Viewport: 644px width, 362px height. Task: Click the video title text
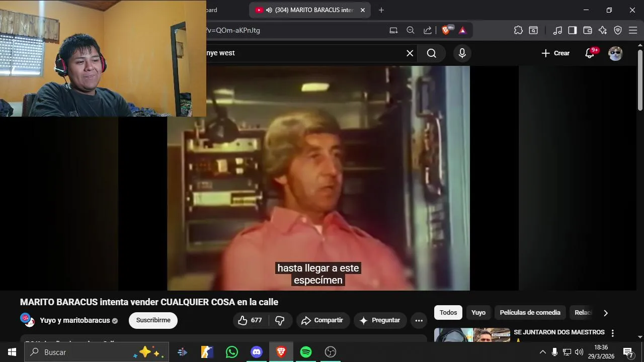pos(149,302)
